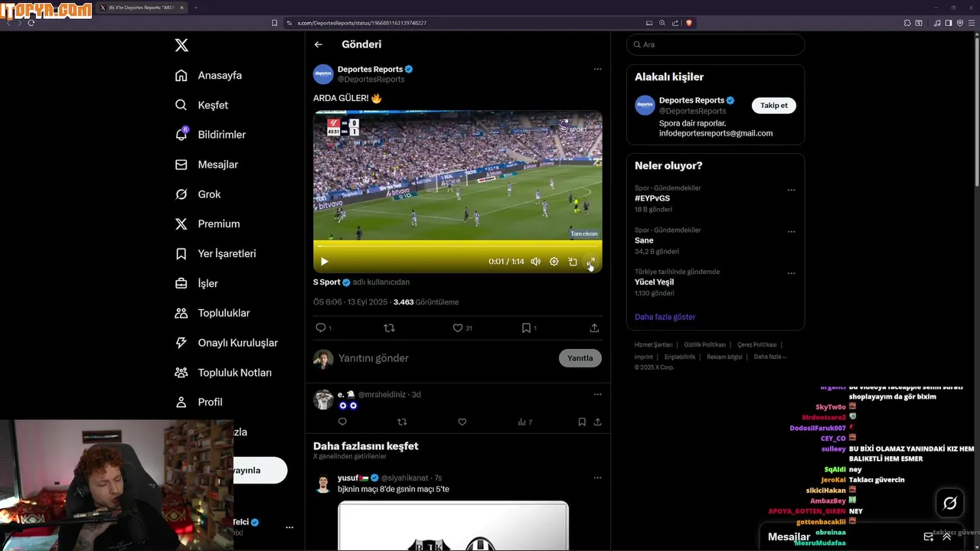Open the Sane trending topic

coord(644,240)
